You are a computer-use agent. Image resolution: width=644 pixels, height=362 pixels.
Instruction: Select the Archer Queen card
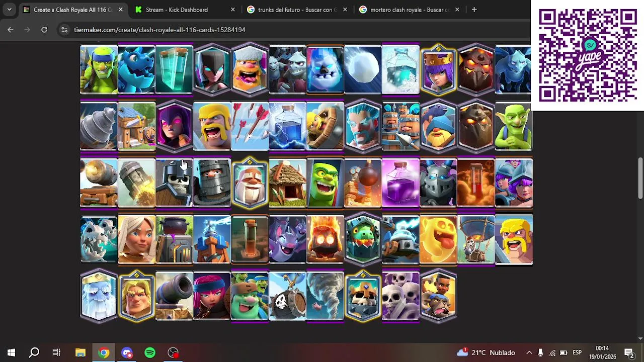(x=438, y=70)
